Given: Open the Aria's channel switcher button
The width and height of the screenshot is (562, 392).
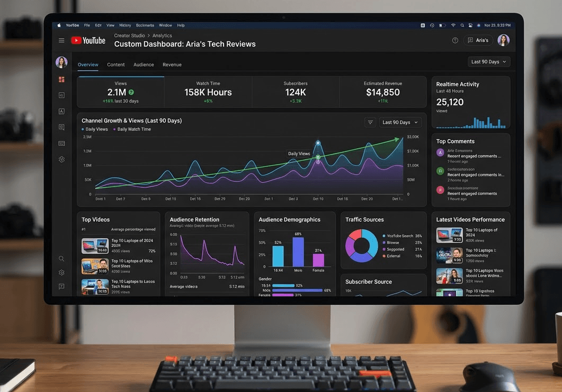Looking at the screenshot, I should [x=478, y=40].
